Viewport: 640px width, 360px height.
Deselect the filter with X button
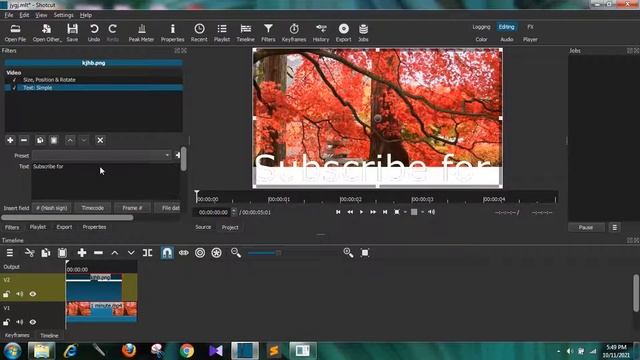(x=100, y=140)
